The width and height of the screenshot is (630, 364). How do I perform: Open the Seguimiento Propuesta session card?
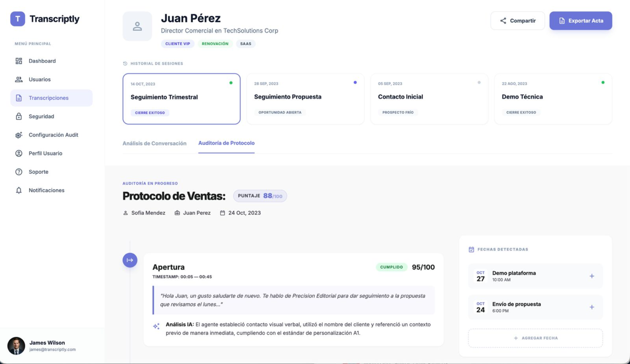point(305,99)
